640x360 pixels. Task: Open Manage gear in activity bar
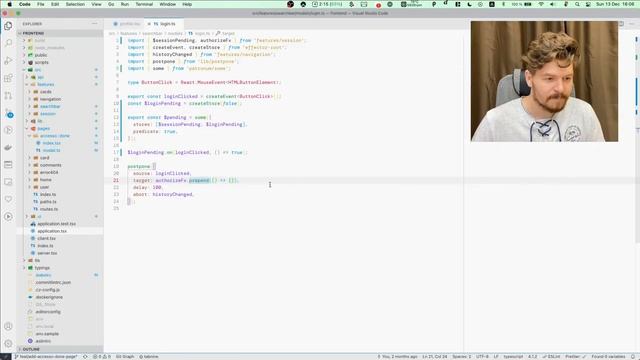point(8,344)
